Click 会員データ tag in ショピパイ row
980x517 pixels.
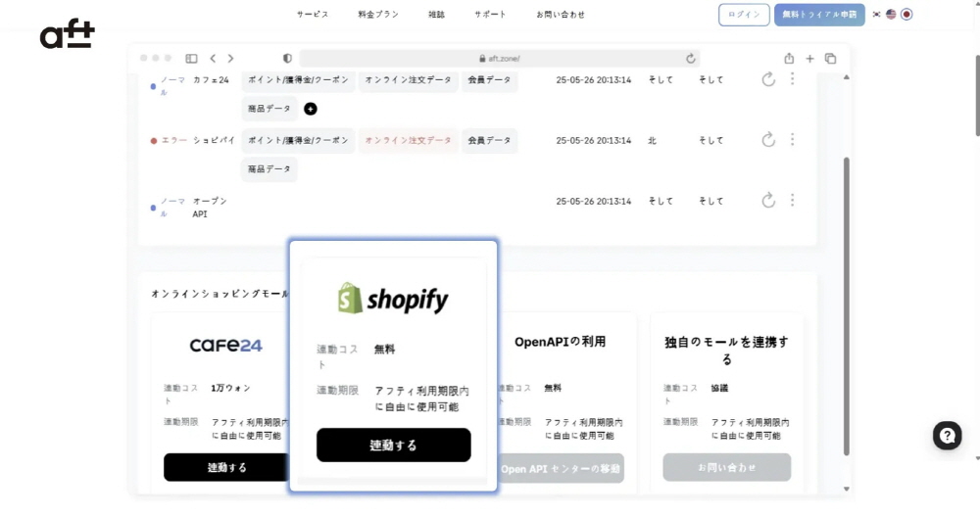point(489,140)
